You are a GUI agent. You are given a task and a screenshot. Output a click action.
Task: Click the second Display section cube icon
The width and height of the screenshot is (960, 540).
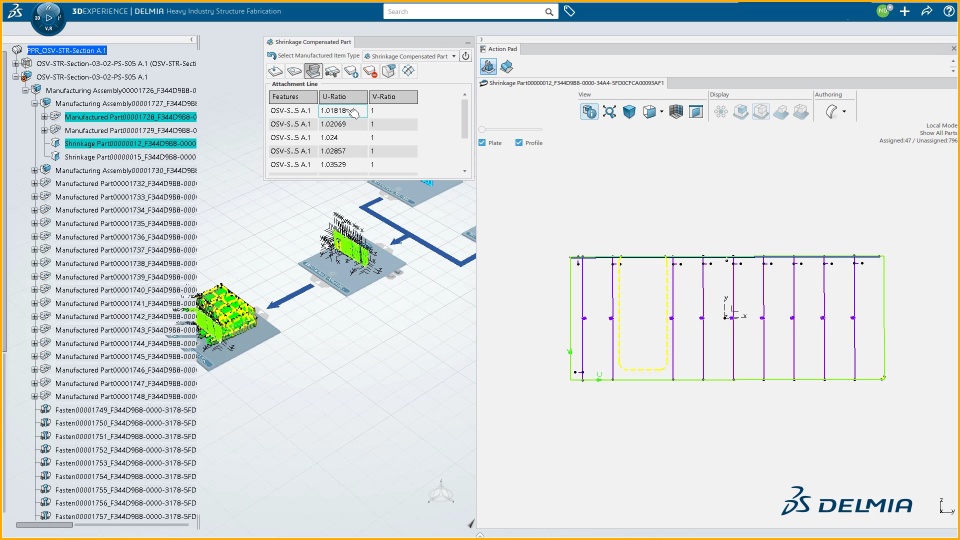tap(741, 111)
